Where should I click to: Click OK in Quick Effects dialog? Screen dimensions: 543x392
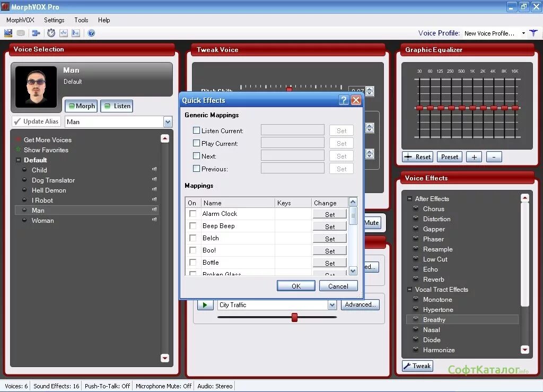(296, 286)
